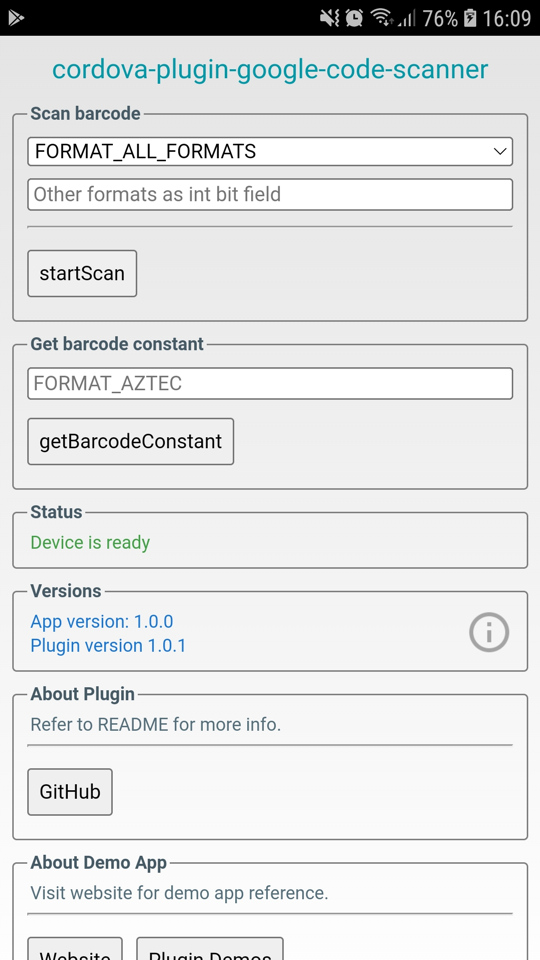Tap the cellular signal bars icon
The image size is (540, 960).
[x=407, y=18]
